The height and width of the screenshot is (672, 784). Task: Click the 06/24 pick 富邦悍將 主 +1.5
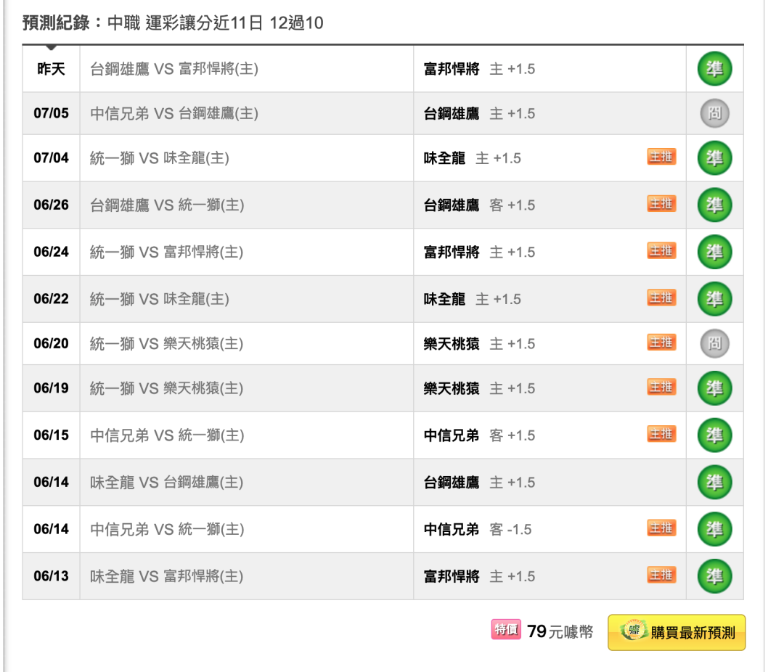point(479,252)
